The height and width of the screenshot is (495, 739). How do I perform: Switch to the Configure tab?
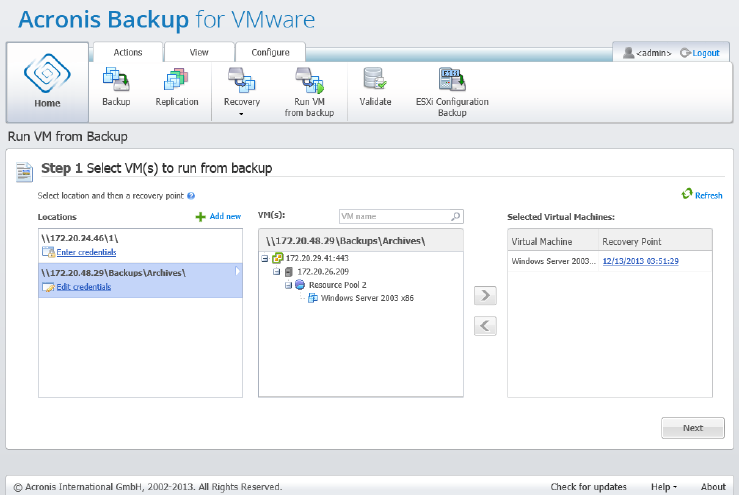(x=270, y=52)
